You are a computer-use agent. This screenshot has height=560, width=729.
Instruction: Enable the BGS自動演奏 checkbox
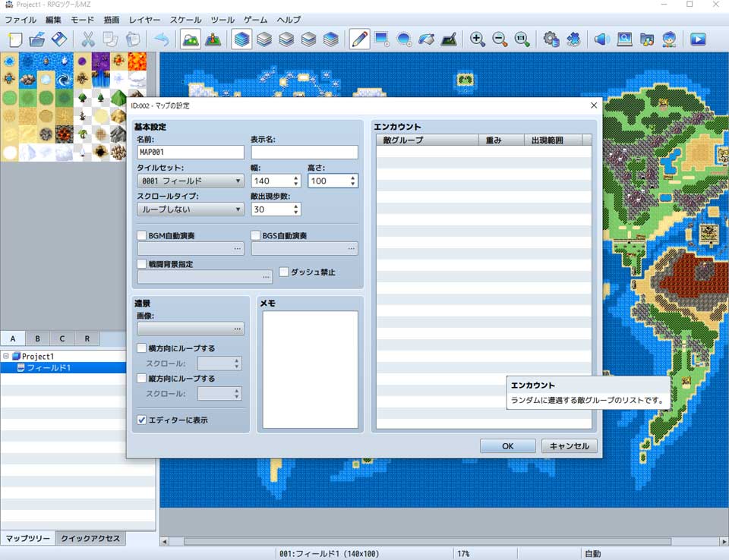coord(255,236)
